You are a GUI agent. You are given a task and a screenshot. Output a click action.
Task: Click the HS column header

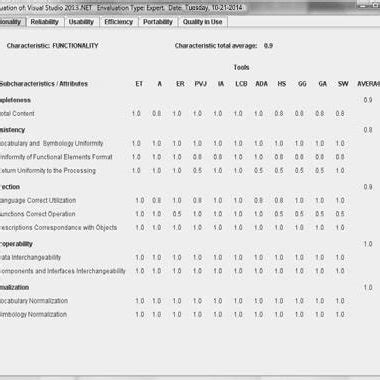[x=282, y=84]
